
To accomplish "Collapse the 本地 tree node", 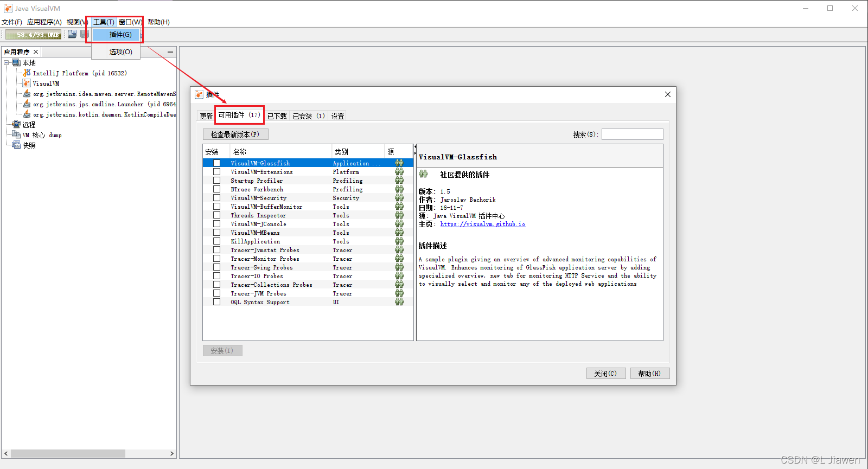I will (x=7, y=63).
